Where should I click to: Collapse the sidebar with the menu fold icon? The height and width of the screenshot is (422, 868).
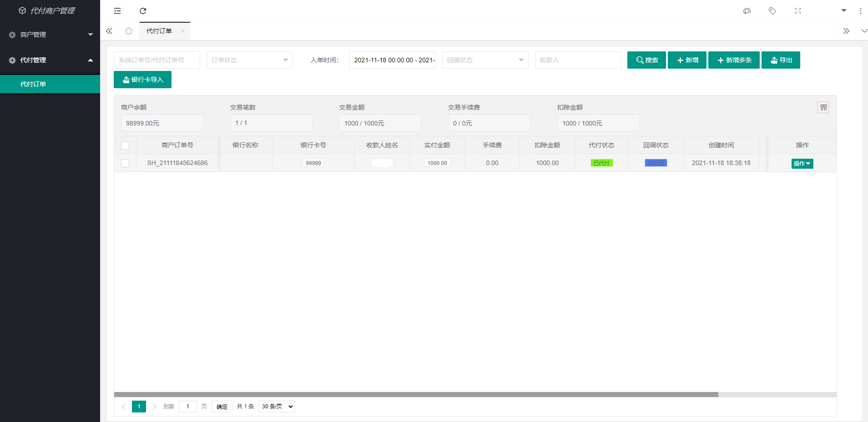117,11
